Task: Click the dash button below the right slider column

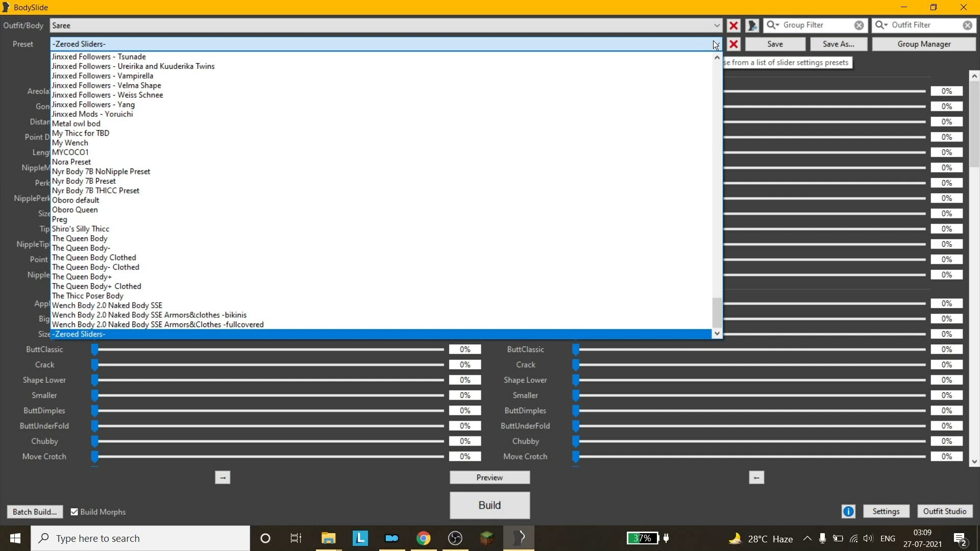Action: point(756,478)
